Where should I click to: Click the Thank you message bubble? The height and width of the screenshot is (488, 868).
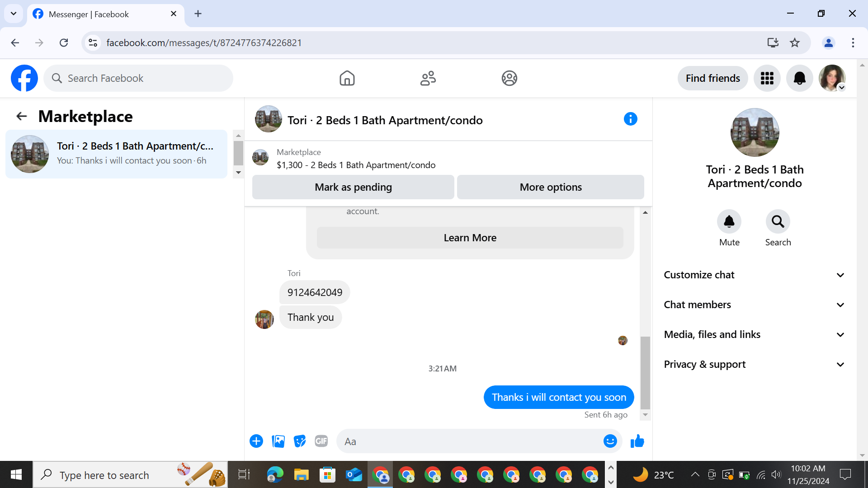311,317
